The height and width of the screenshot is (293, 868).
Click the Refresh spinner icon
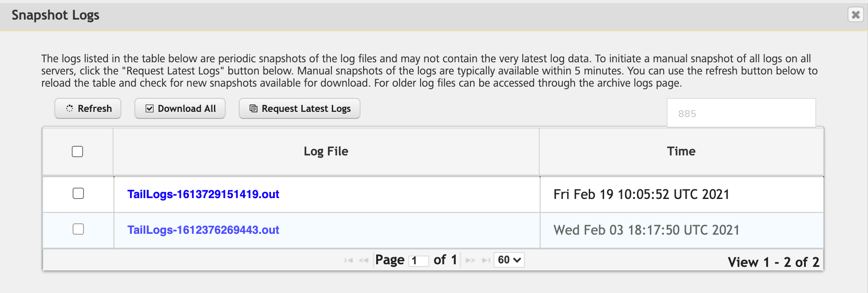coord(70,108)
